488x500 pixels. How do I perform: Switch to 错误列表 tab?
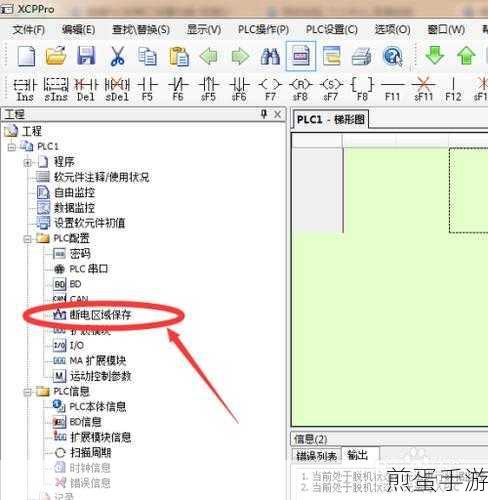317,456
